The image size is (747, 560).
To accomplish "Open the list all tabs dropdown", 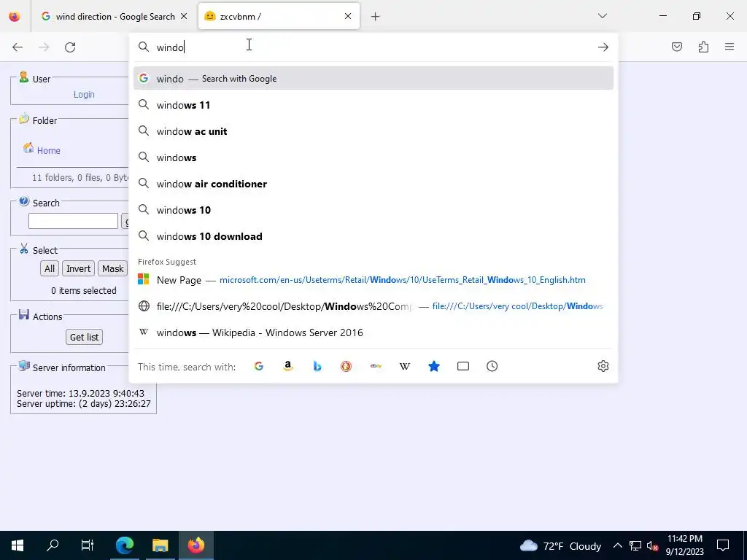I will [602, 16].
